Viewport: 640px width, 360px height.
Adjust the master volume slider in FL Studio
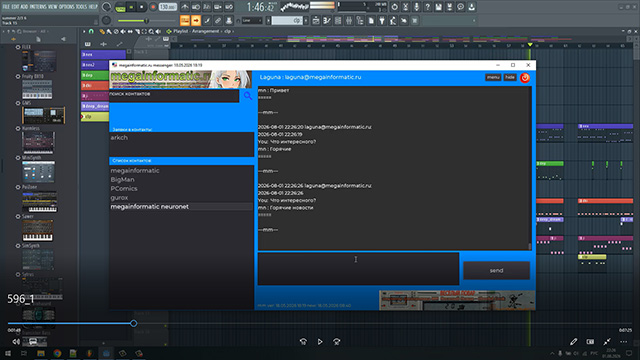(x=146, y=20)
